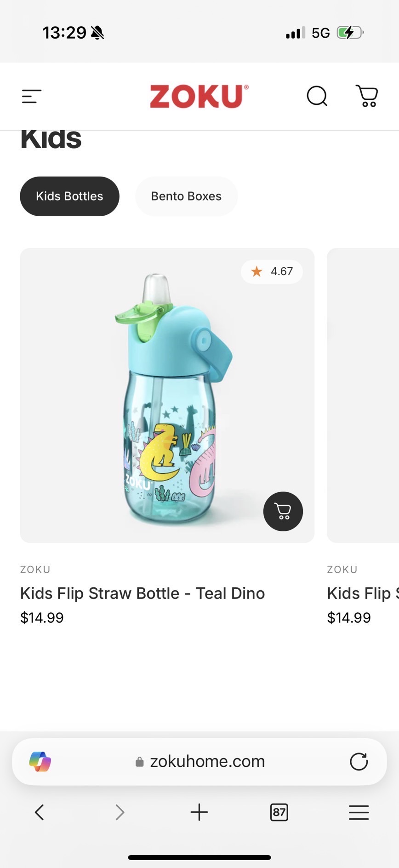The image size is (399, 868).
Task: Show the 87 open tabs
Action: click(279, 812)
